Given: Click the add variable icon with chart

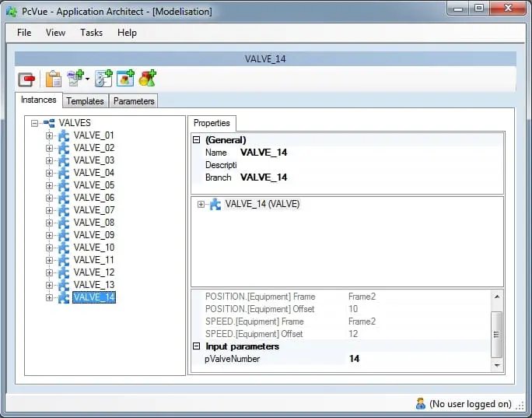Looking at the screenshot, I should (x=75, y=79).
